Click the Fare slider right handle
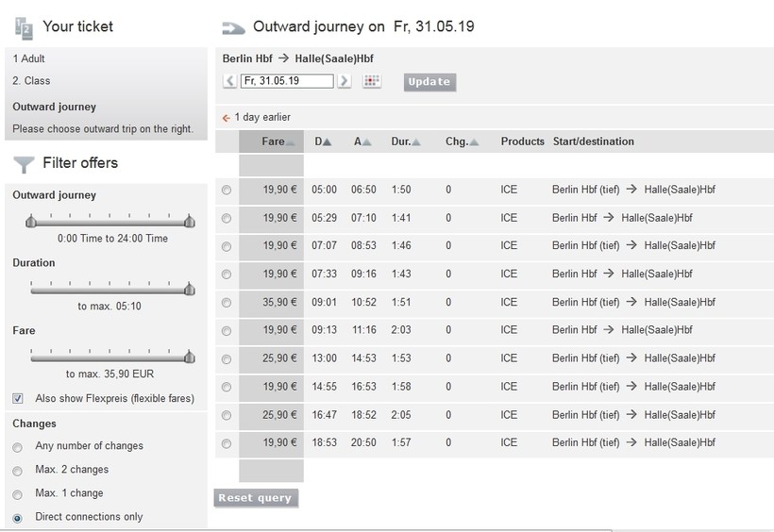 pos(189,357)
